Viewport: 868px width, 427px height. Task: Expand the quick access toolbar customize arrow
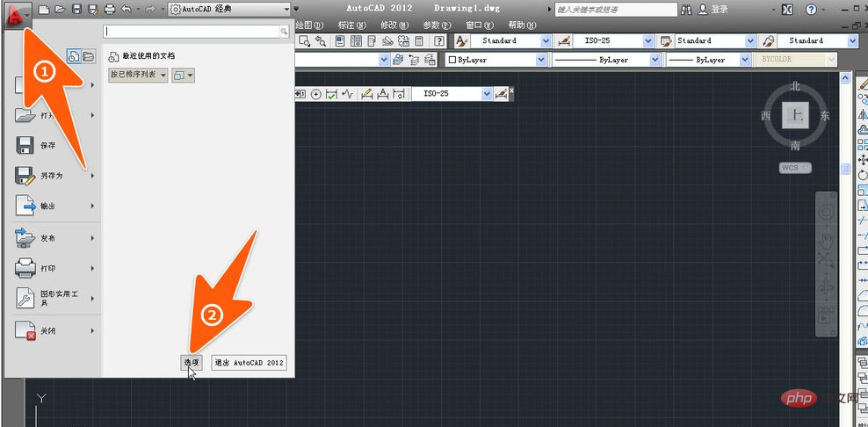297,10
